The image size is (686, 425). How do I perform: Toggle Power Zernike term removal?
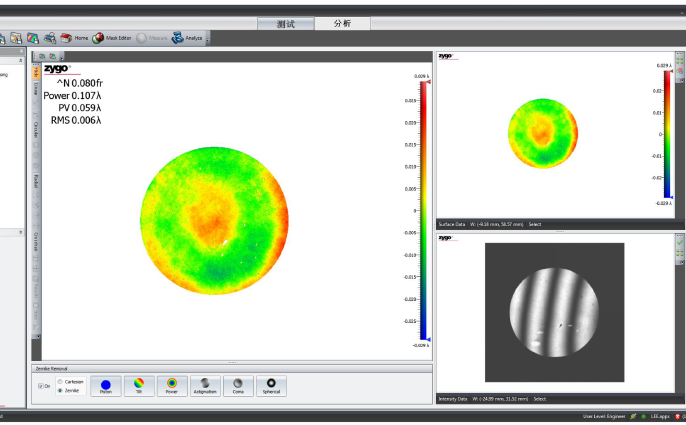coord(172,385)
